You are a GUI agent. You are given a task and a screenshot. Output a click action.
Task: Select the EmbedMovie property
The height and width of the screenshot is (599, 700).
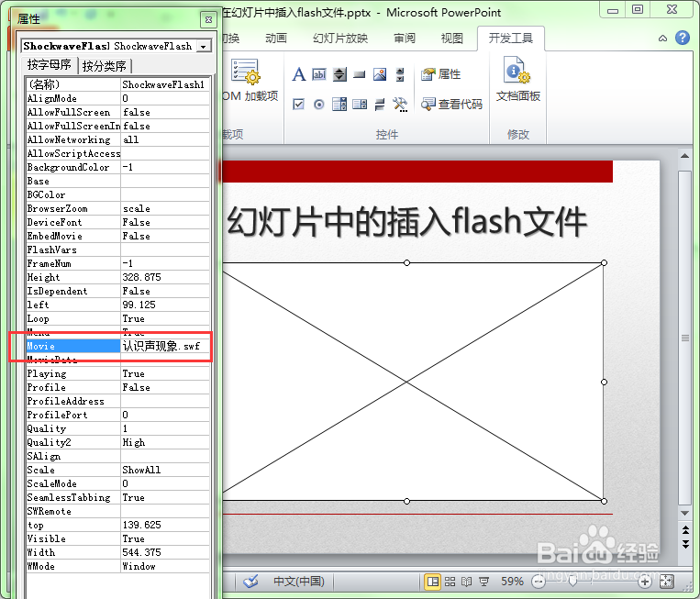pyautogui.click(x=73, y=236)
